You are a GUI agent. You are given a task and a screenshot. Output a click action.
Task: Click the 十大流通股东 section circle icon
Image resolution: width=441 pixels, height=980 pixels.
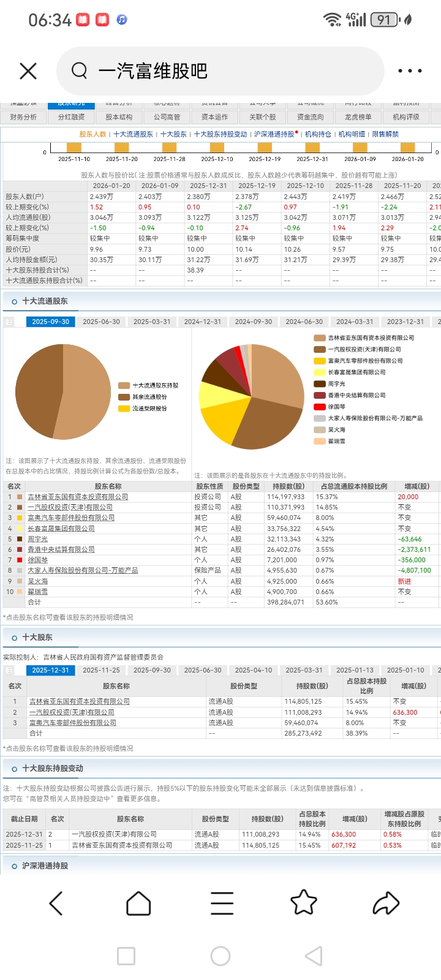click(x=14, y=301)
